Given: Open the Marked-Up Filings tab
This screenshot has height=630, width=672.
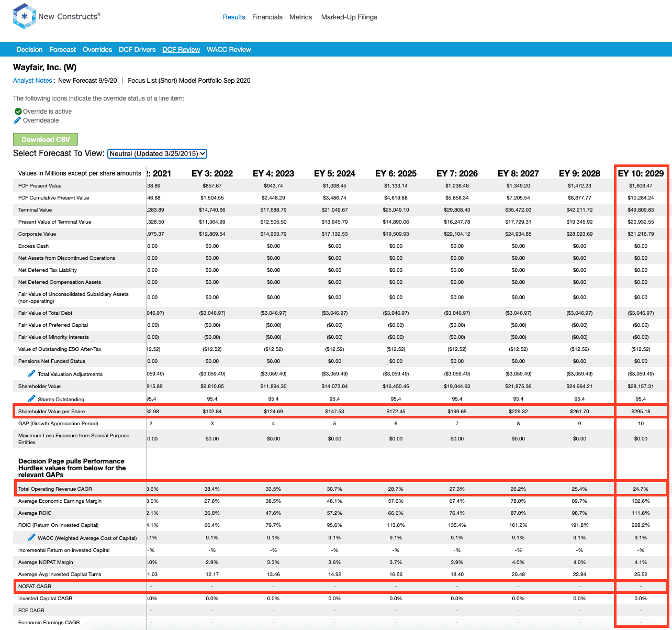Looking at the screenshot, I should click(x=349, y=17).
